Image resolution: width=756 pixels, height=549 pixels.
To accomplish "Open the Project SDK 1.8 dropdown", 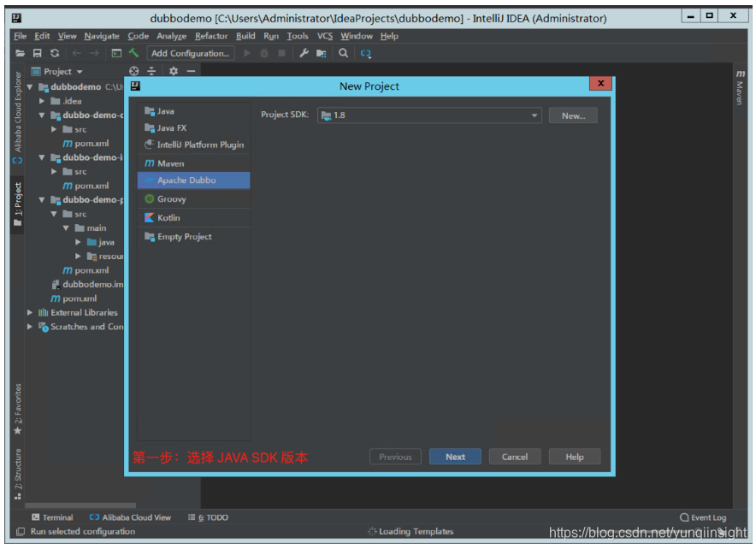I will [x=429, y=115].
